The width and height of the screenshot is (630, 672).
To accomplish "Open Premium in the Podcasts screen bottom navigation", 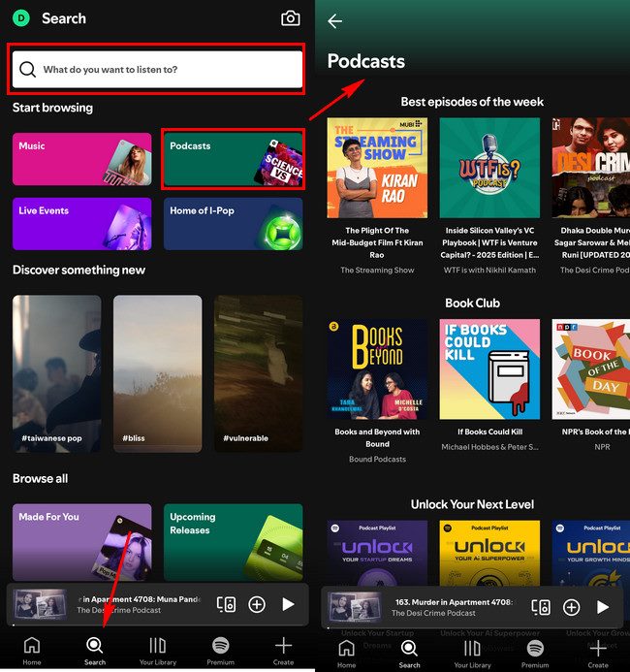I will click(535, 652).
